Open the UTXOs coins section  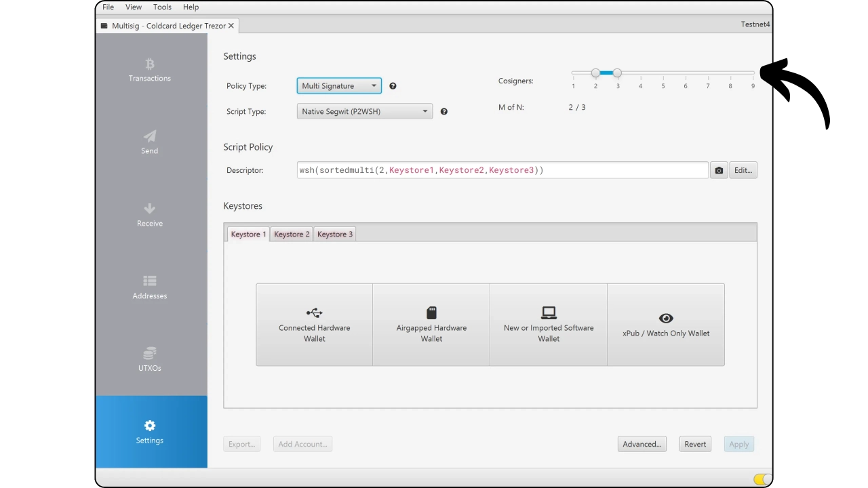(x=150, y=361)
